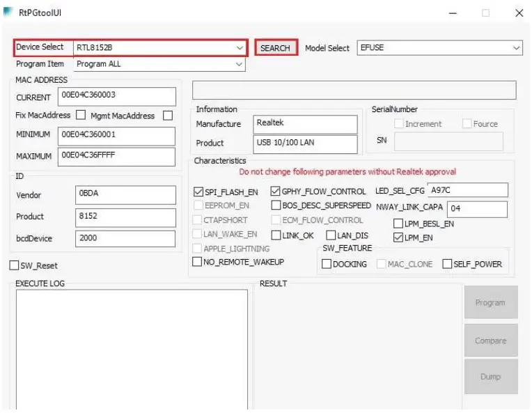Tick the SELF_POWER checkbox
532x413 pixels.
[447, 264]
